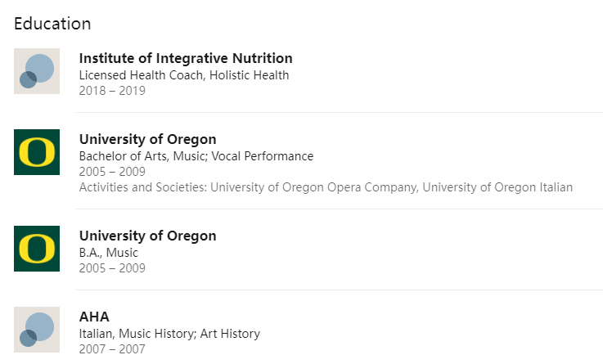Click 2005 – 2009 dates under B.A., Music
The height and width of the screenshot is (364, 603).
tap(112, 268)
